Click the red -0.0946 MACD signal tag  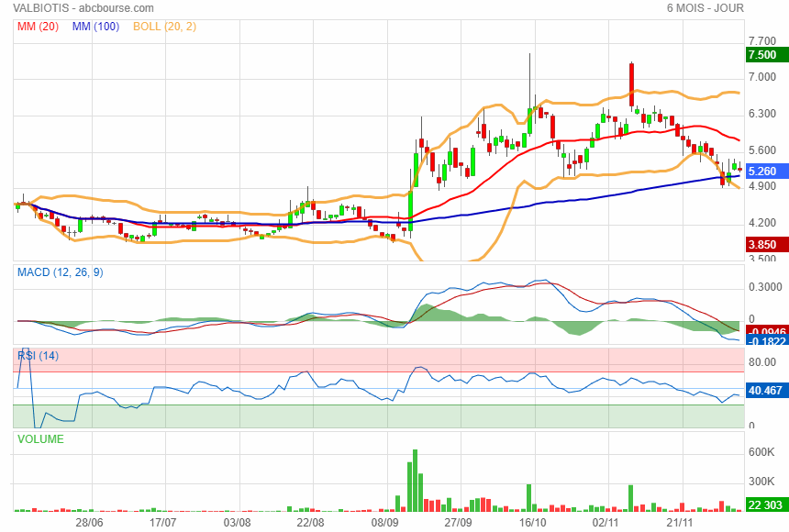click(x=767, y=331)
